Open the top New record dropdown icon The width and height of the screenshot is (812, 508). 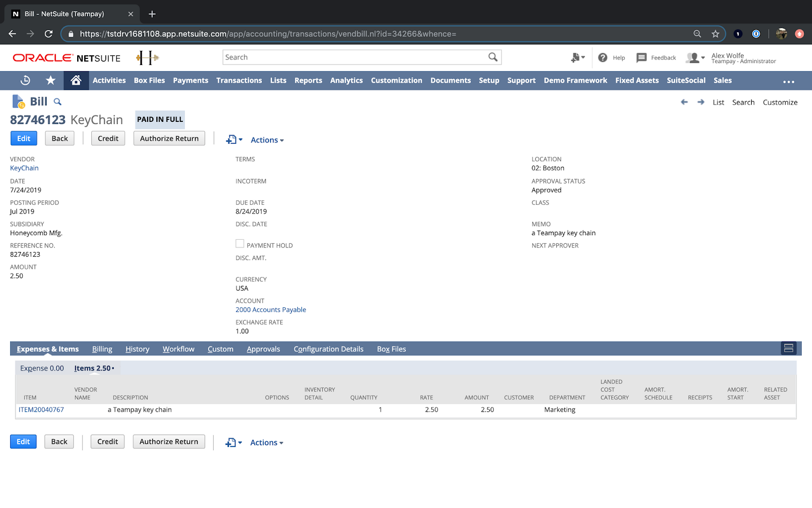pyautogui.click(x=234, y=140)
